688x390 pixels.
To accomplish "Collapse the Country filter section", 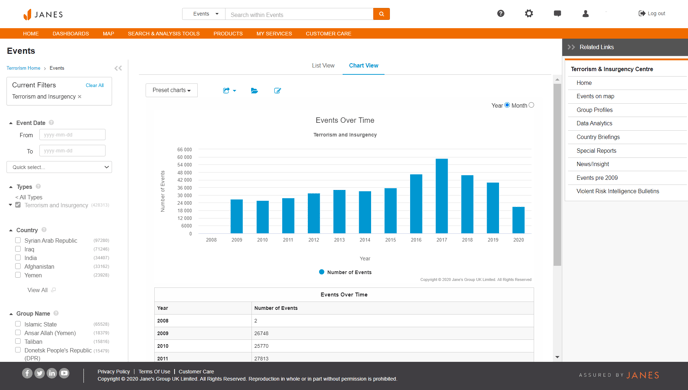I will pyautogui.click(x=11, y=230).
